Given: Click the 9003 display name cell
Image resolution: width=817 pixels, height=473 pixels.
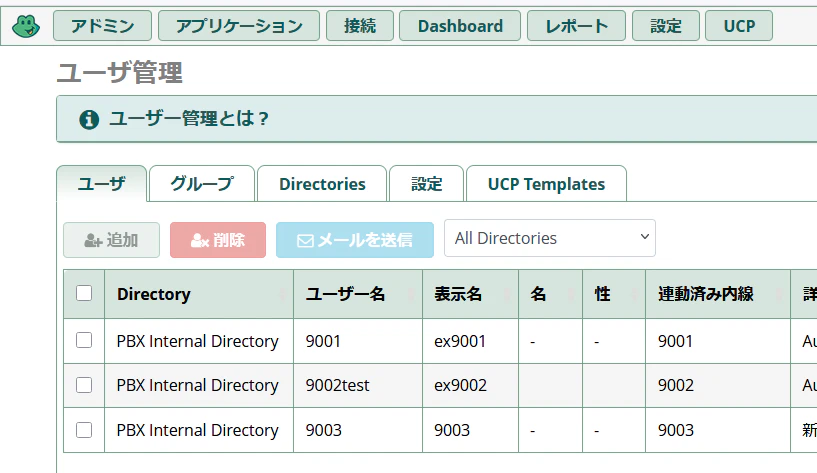Looking at the screenshot, I should (x=471, y=430).
